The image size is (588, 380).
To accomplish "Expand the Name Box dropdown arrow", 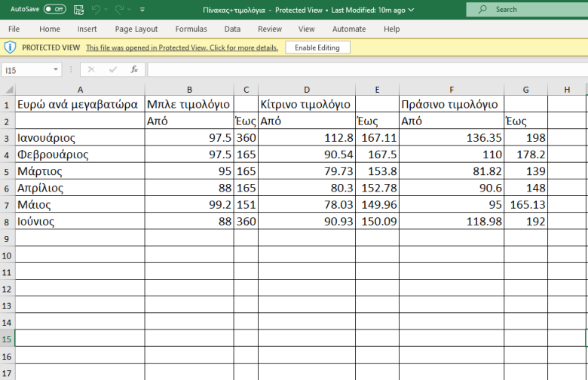I will click(57, 69).
